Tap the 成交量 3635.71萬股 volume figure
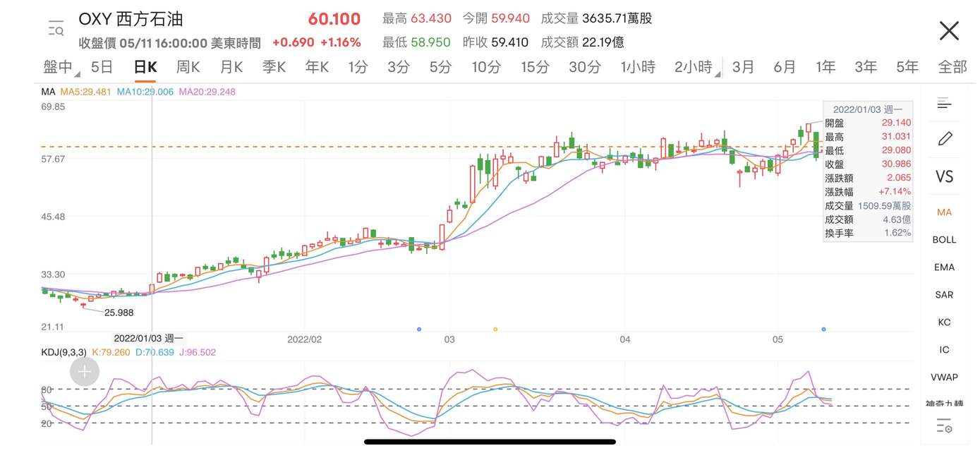This screenshot has width=980, height=453. tap(596, 18)
